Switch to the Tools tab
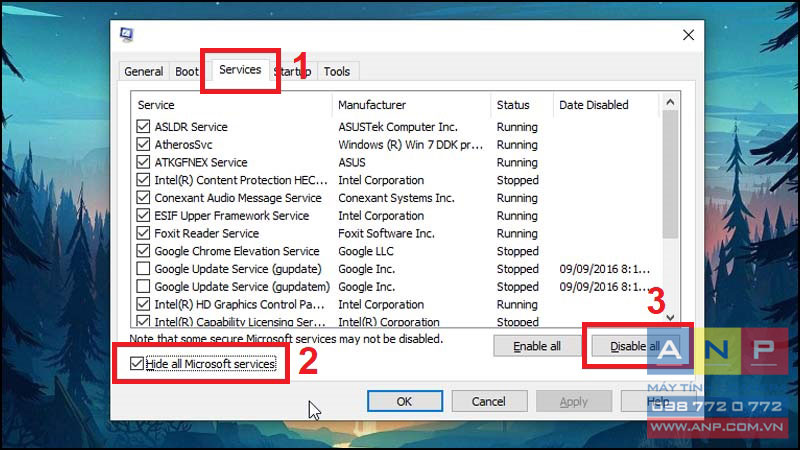The height and width of the screenshot is (450, 800). coord(337,71)
